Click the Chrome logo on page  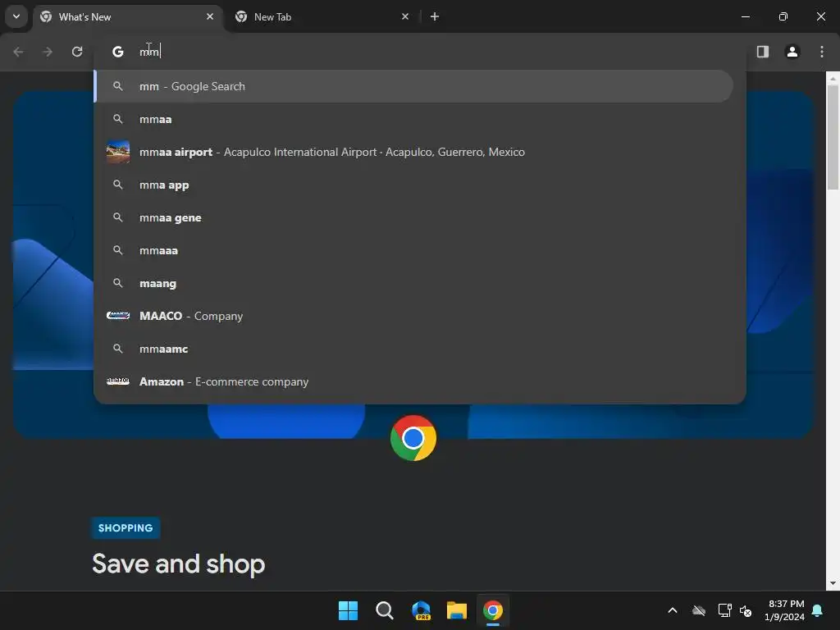click(413, 438)
